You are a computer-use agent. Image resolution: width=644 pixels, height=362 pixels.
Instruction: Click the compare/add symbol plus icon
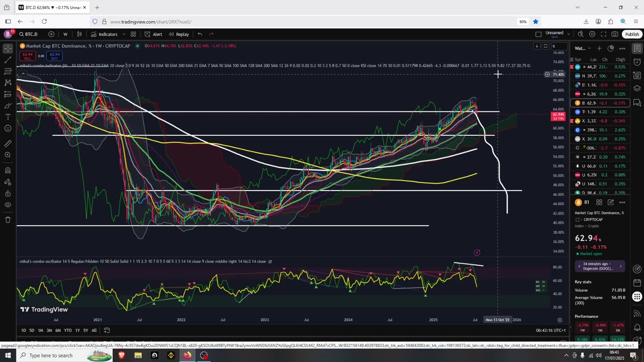click(x=51, y=34)
